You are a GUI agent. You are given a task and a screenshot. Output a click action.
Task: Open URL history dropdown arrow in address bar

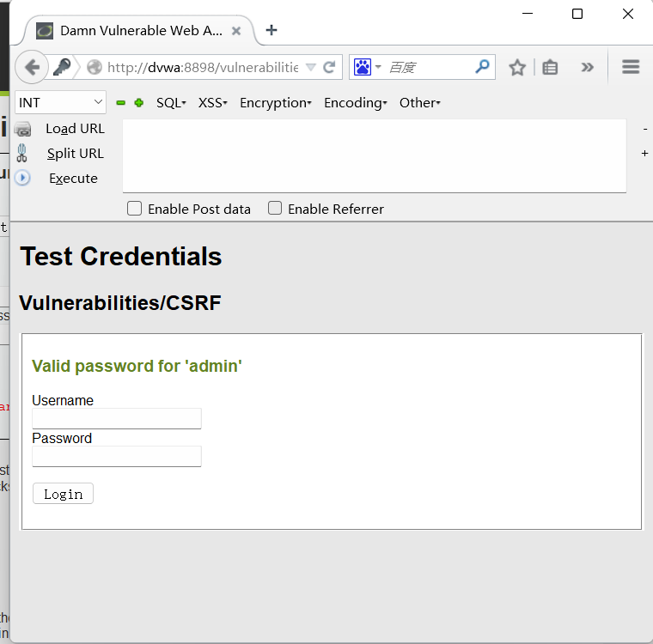point(311,67)
